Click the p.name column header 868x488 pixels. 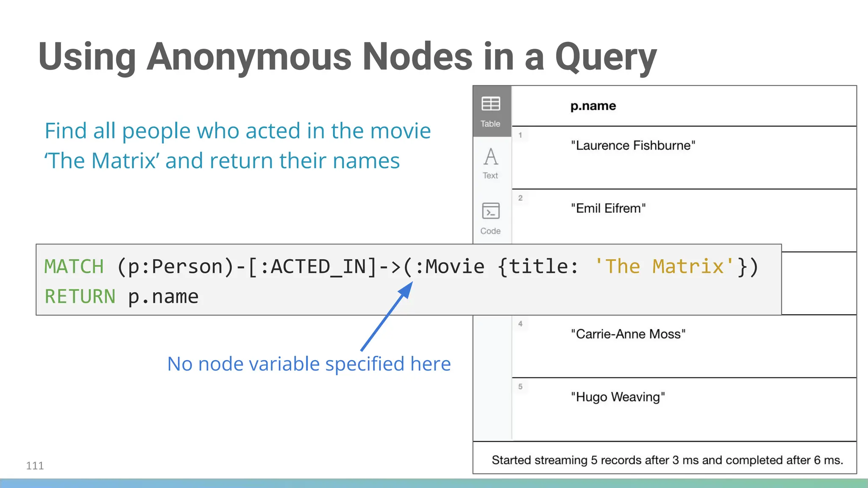coord(593,106)
